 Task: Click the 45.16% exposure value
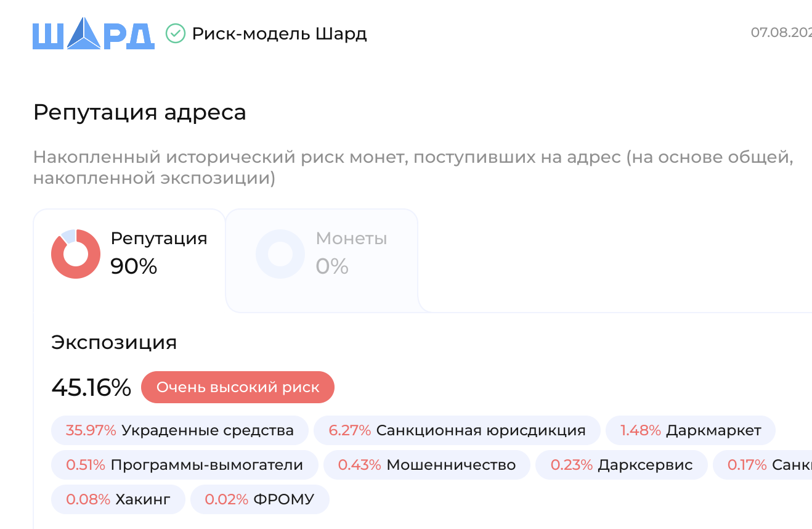[x=91, y=388]
